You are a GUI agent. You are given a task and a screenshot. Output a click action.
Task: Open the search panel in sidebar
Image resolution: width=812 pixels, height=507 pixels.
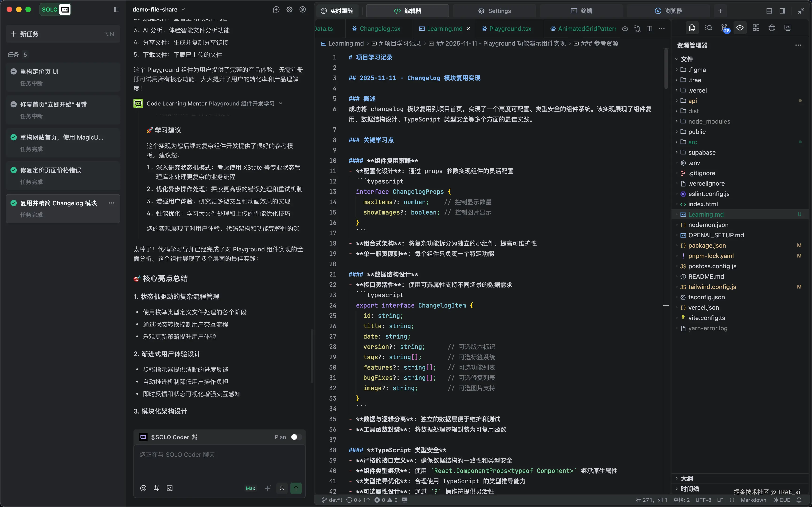click(x=708, y=28)
